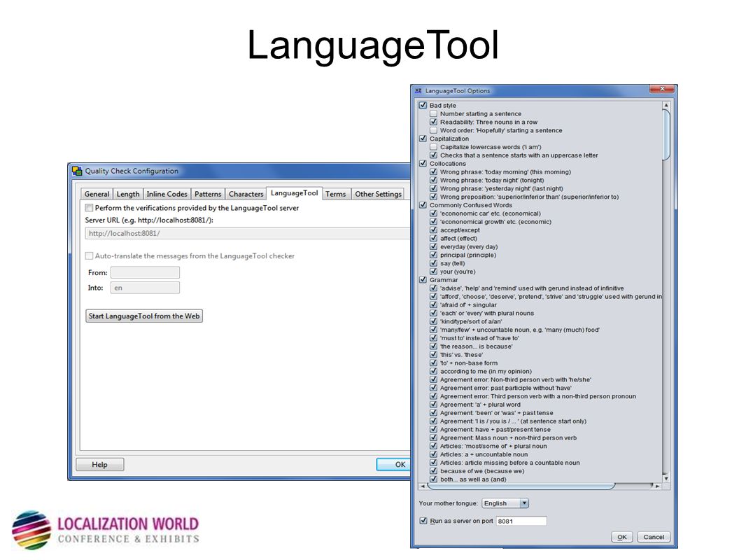The width and height of the screenshot is (746, 560).
Task: Switch to the Length tab
Action: pyautogui.click(x=128, y=194)
